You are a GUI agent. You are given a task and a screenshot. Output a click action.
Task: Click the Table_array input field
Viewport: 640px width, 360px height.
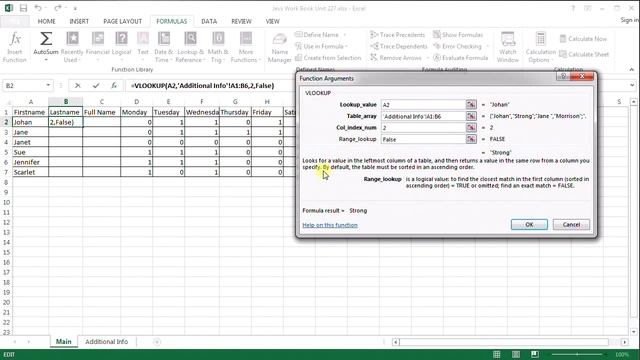(423, 116)
